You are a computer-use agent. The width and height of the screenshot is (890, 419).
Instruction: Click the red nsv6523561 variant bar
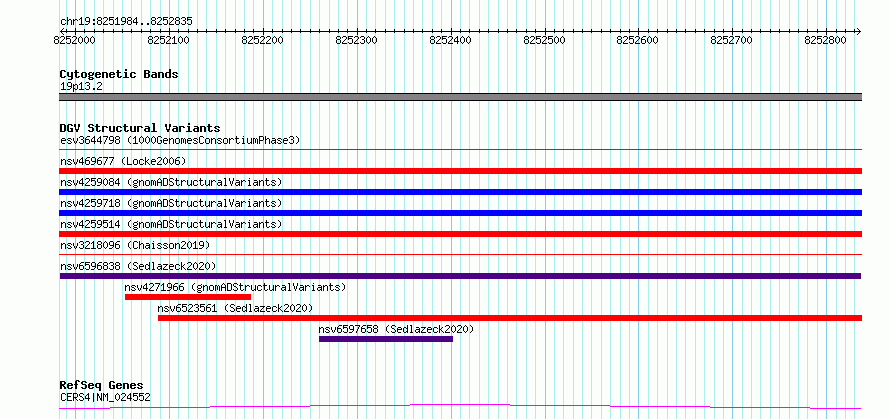pos(510,318)
